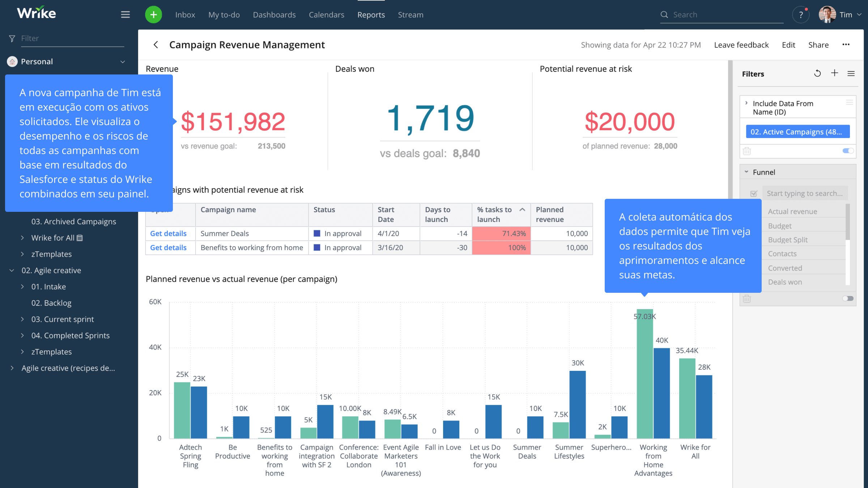Click the Share button

click(818, 45)
